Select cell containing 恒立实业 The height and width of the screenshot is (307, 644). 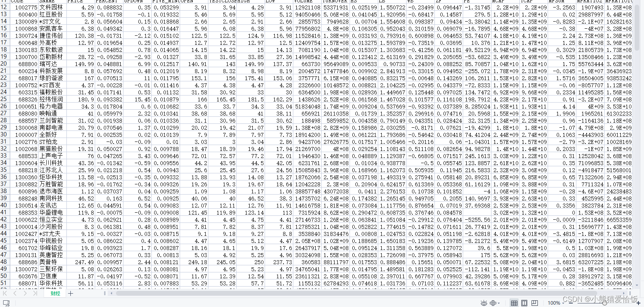[x=52, y=219]
